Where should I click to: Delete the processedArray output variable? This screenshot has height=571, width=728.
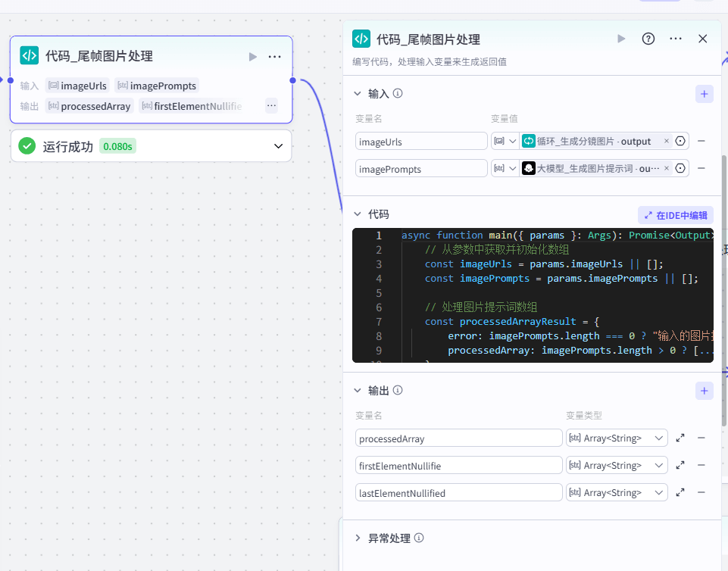pos(701,438)
